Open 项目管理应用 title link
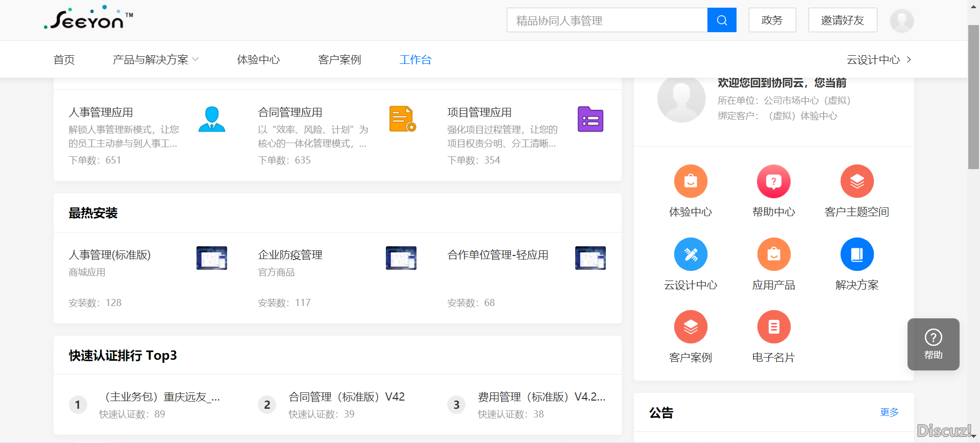The height and width of the screenshot is (443, 980). coord(480,112)
